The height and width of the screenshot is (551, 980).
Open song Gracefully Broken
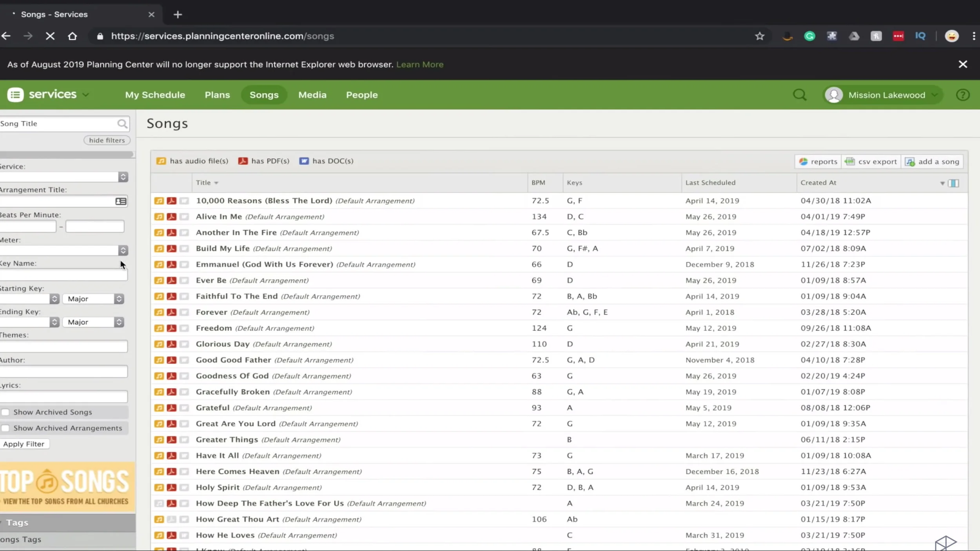232,392
